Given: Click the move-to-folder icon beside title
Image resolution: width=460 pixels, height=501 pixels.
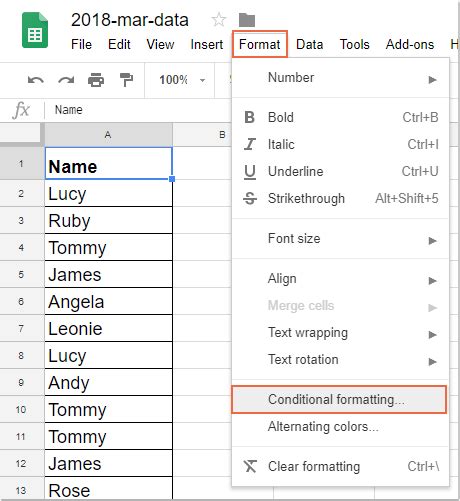Looking at the screenshot, I should 247,20.
